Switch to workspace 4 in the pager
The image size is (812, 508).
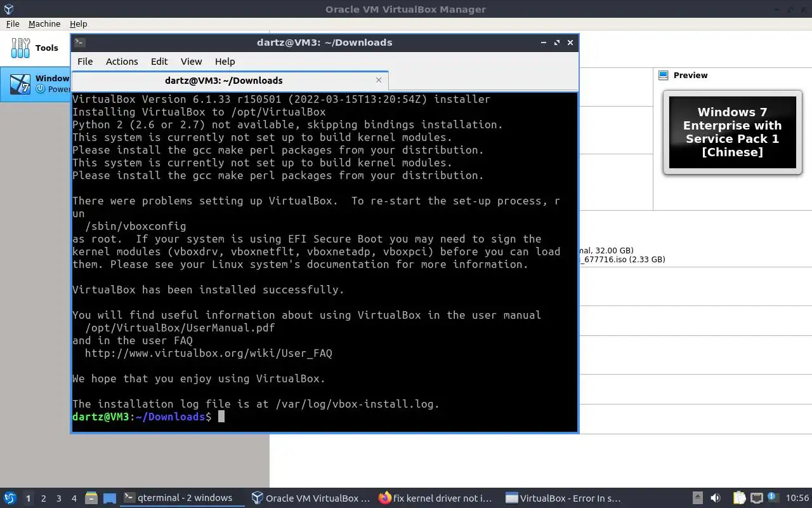coord(74,498)
